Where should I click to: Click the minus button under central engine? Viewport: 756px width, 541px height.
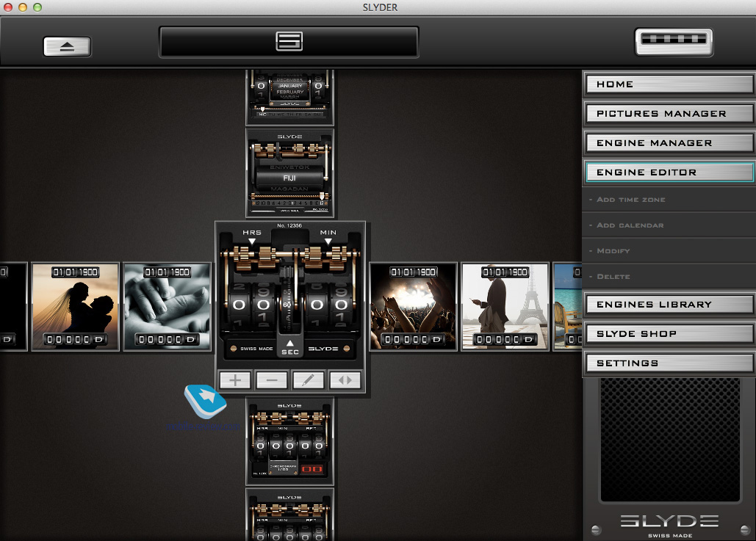click(x=271, y=380)
